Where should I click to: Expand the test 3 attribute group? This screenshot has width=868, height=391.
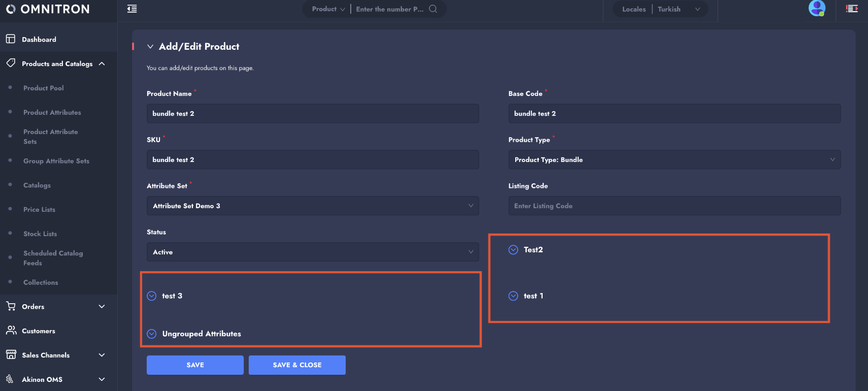point(152,296)
